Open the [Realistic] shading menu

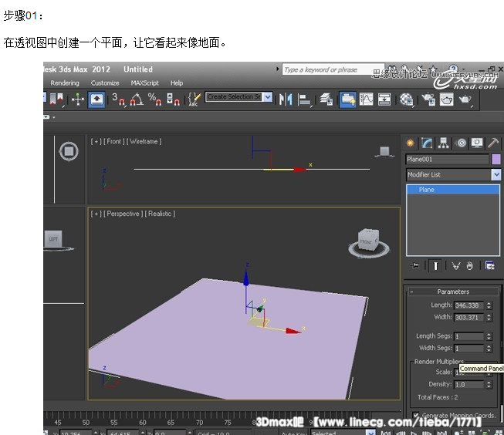tap(160, 214)
